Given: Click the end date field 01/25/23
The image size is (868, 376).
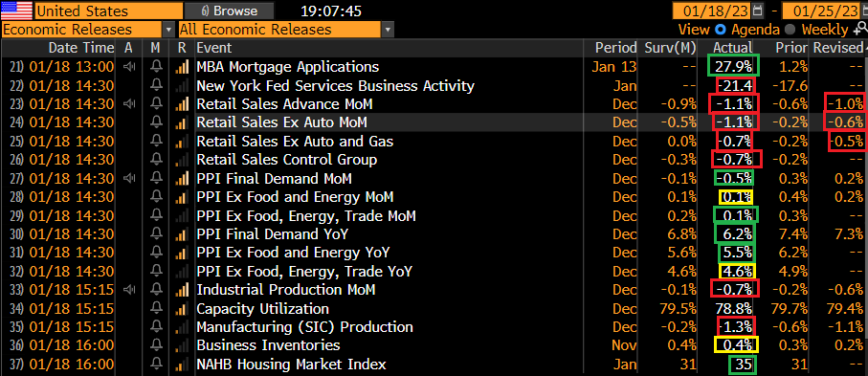Looking at the screenshot, I should (x=825, y=11).
